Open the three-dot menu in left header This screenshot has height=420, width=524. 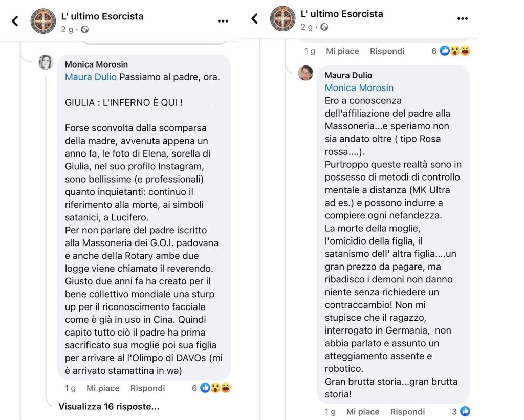coord(223,21)
